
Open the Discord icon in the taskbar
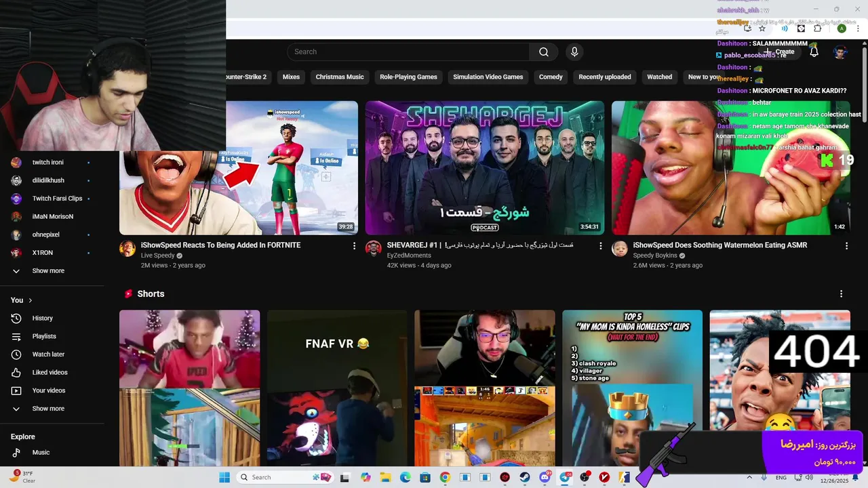click(x=545, y=478)
